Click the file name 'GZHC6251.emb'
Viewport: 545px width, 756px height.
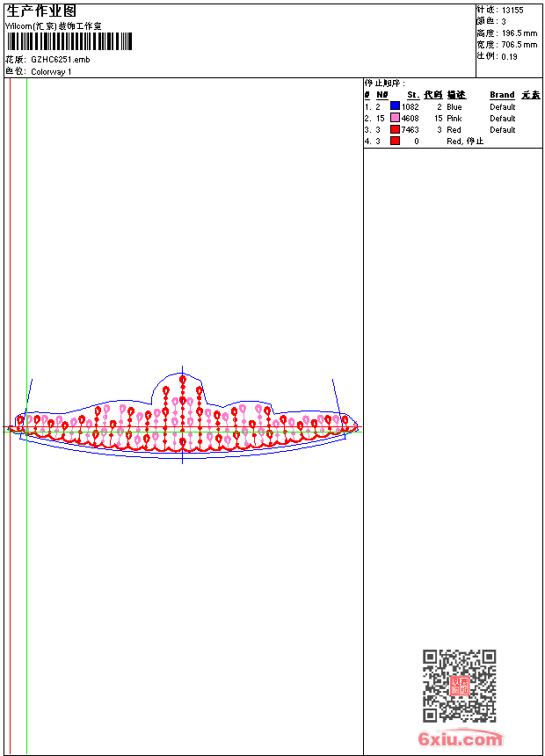point(61,60)
